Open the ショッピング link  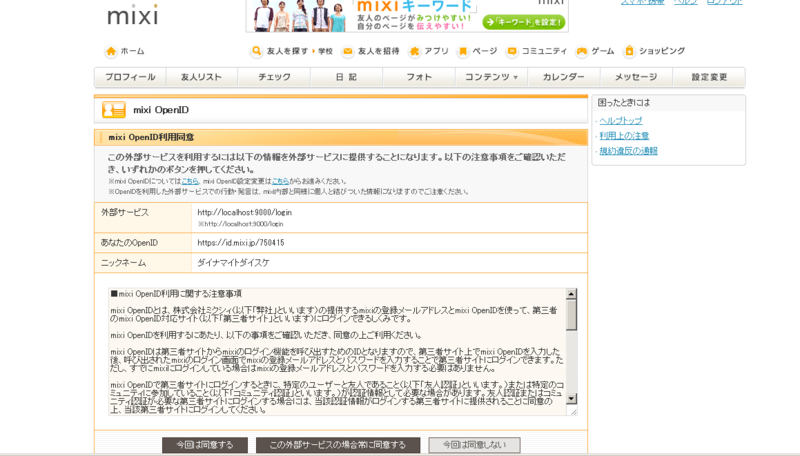662,51
